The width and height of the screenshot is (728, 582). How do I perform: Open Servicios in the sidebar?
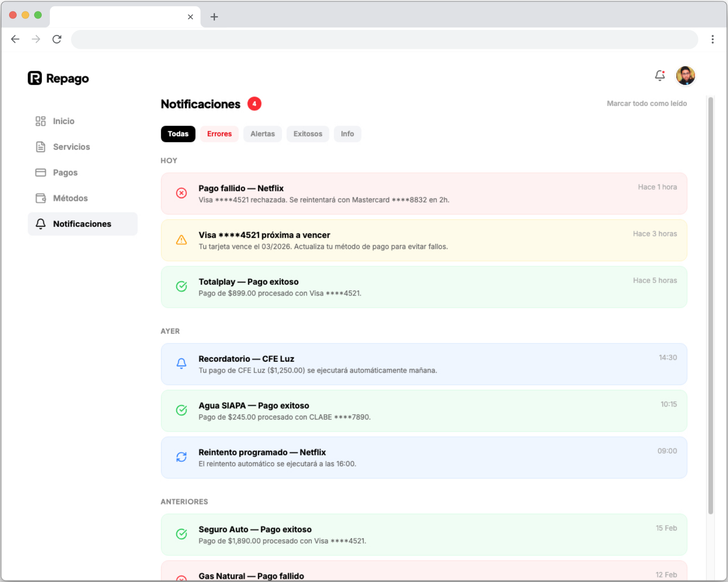pos(83,147)
